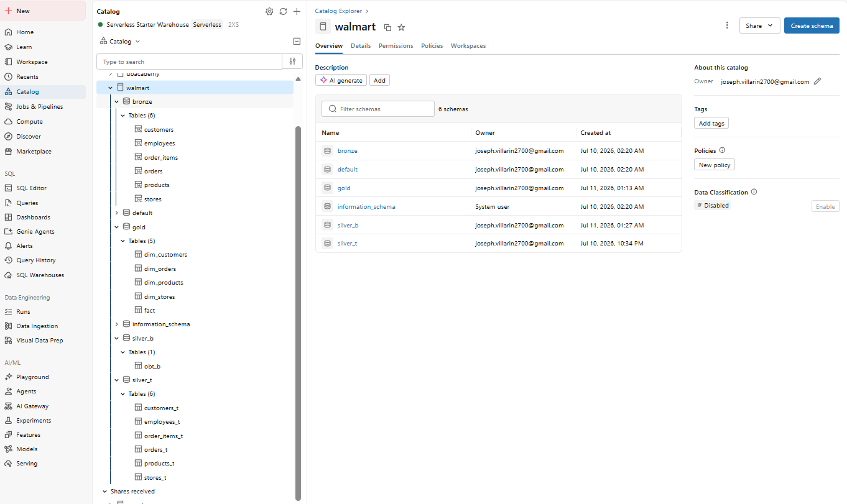
Task: Focus the Filter schemas field
Action: click(x=378, y=109)
